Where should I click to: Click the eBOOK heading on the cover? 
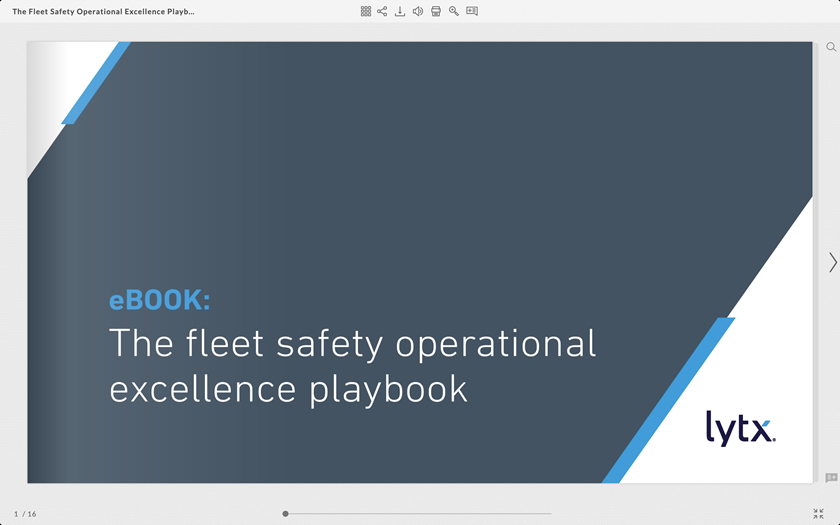coord(159,300)
